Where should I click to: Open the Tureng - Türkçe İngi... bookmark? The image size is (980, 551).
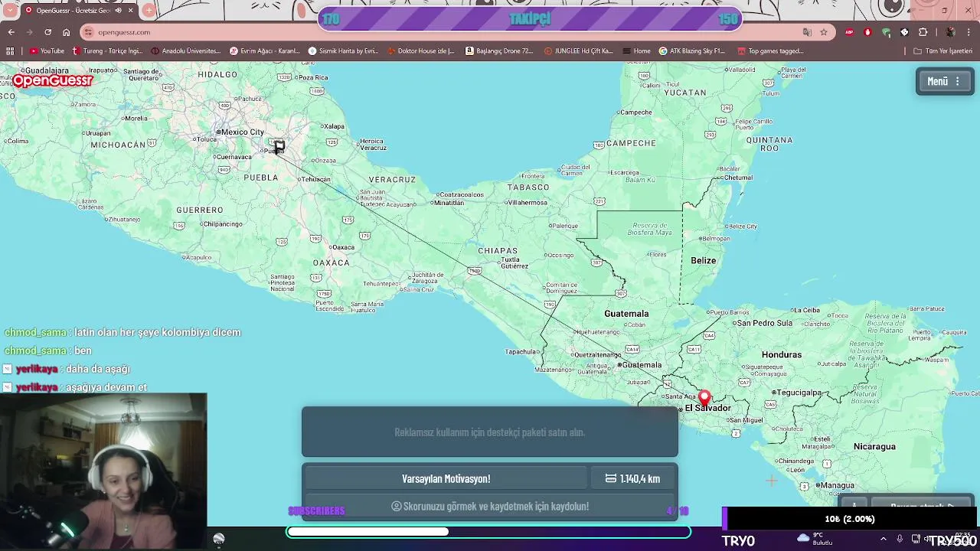pos(107,51)
